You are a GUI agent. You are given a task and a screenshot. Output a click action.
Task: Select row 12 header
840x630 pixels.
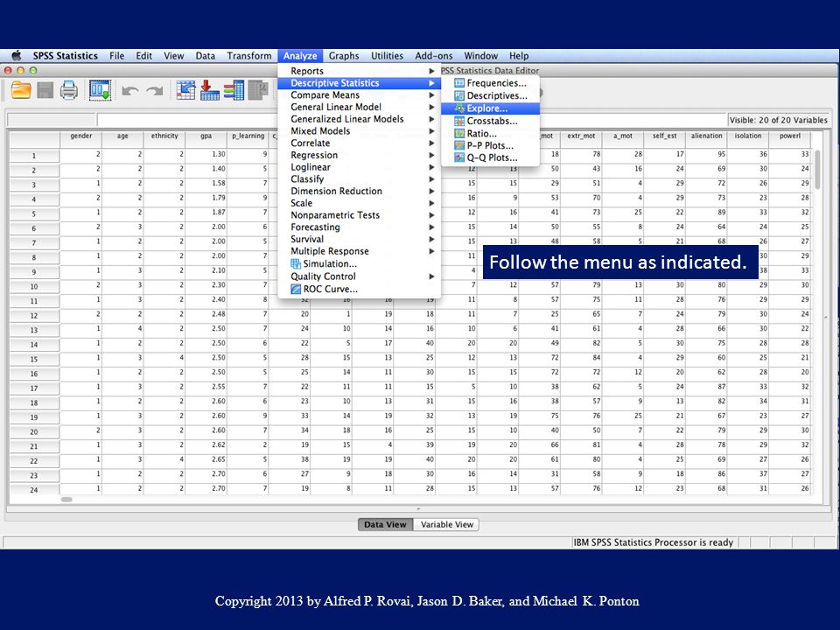tap(34, 315)
